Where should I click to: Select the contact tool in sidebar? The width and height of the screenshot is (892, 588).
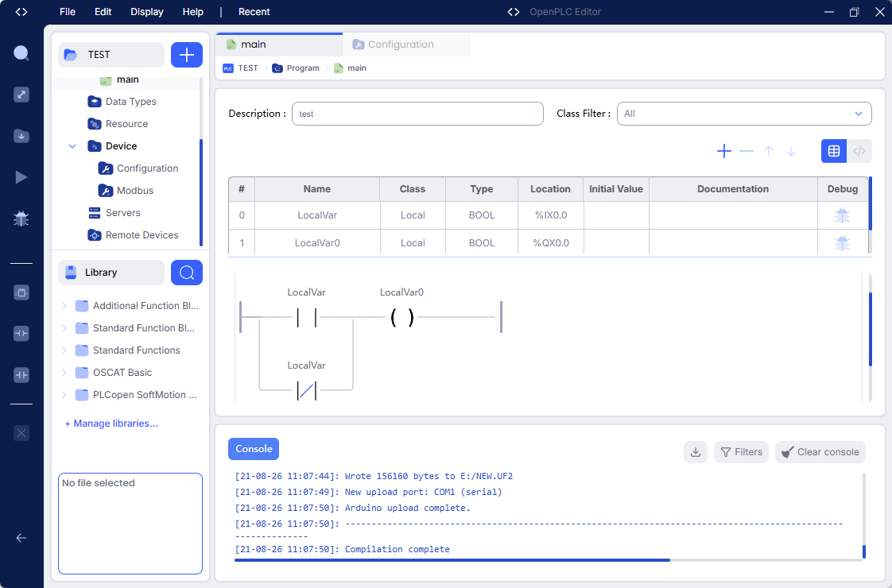[21, 375]
